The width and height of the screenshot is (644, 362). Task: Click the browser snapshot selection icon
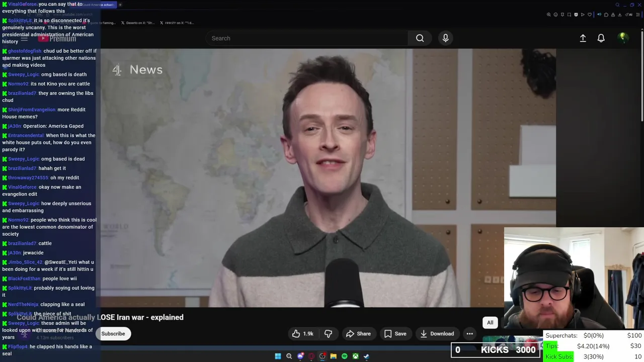click(569, 15)
